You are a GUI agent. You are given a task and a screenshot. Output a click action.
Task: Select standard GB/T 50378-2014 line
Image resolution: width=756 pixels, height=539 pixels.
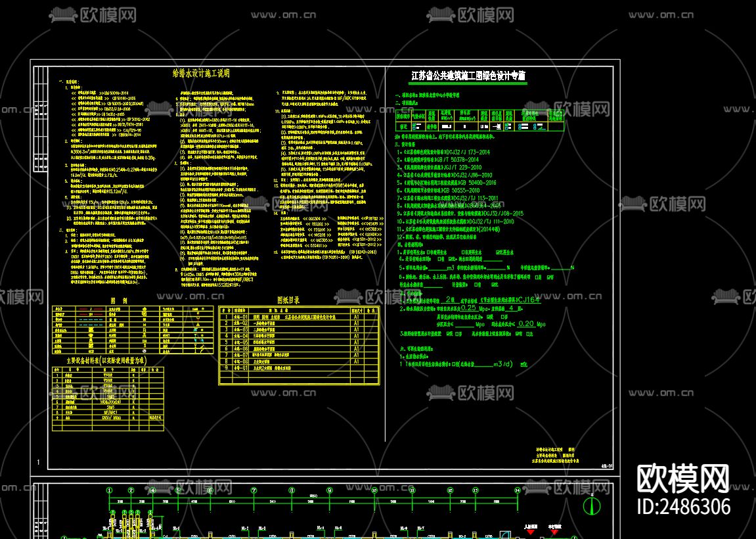tap(438, 160)
